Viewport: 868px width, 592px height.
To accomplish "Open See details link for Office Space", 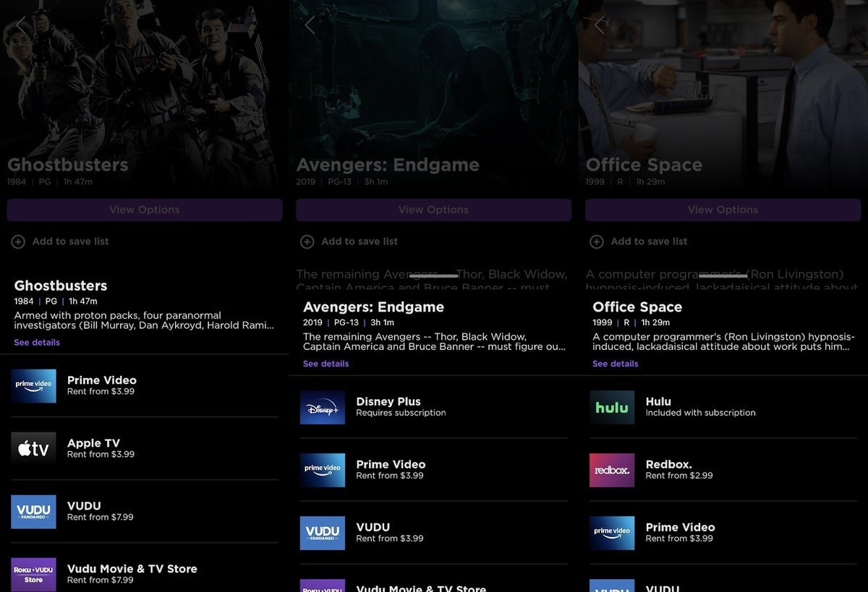I will (x=615, y=364).
